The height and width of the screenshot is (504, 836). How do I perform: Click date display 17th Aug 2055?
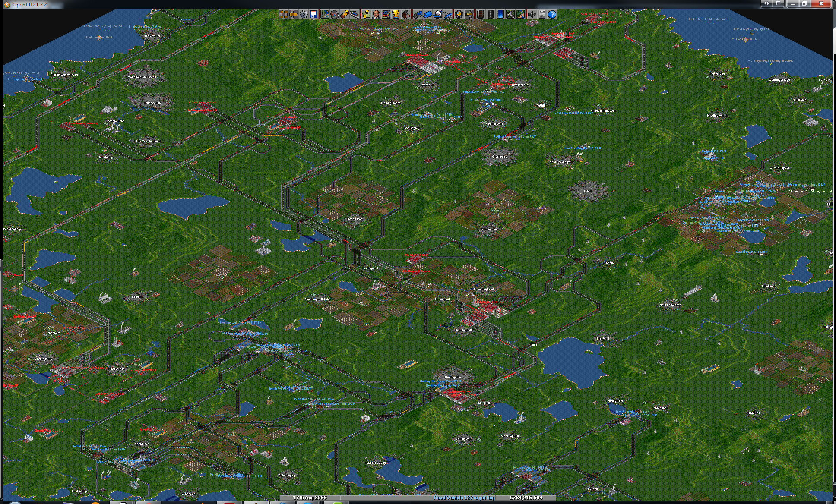point(310,498)
